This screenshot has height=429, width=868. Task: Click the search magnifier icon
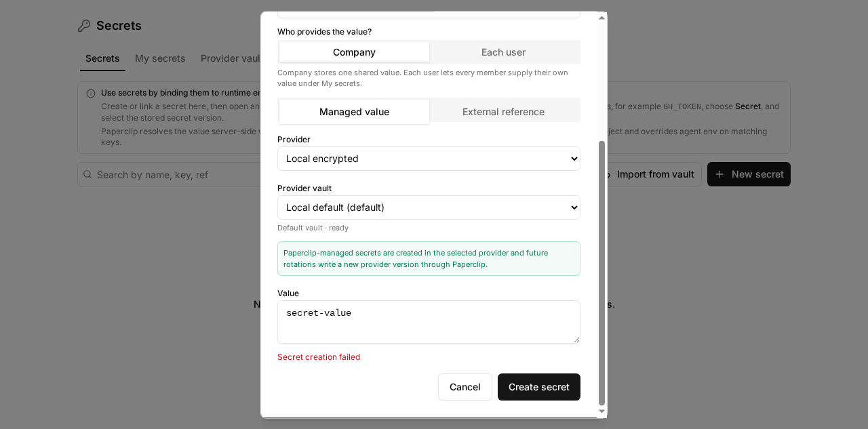87,174
